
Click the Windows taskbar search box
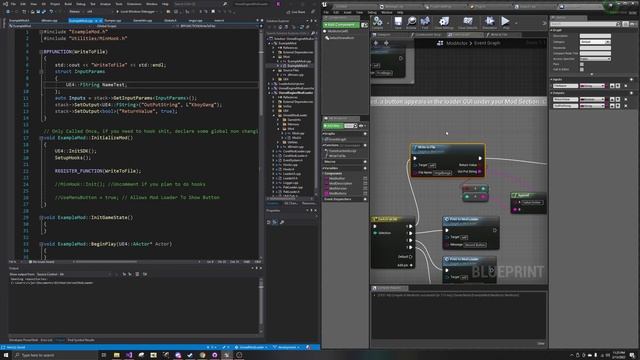point(55,355)
